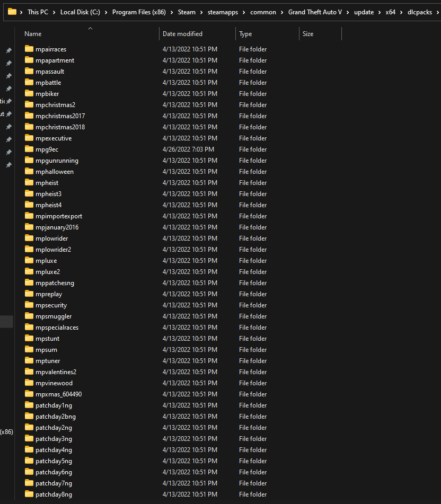Screen dimensions: 441x504
Task: Select the patchday1ng folder name
Action: tap(54, 405)
